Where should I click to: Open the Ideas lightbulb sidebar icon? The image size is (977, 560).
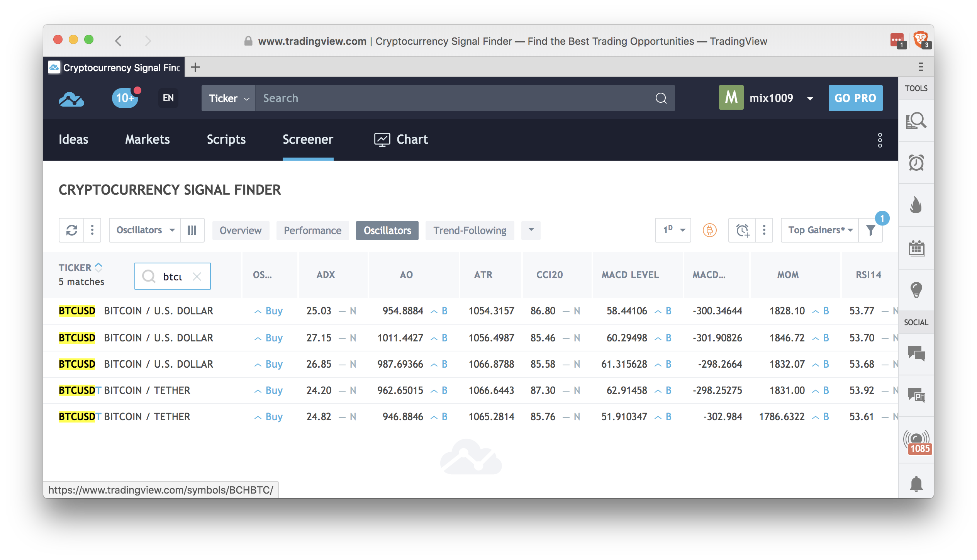tap(916, 290)
